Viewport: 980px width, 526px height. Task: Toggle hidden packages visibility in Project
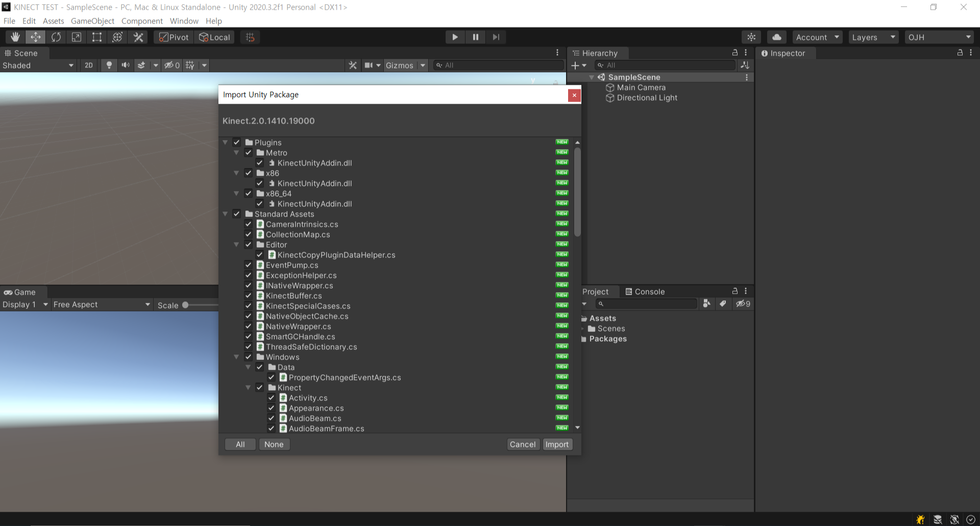coord(743,303)
